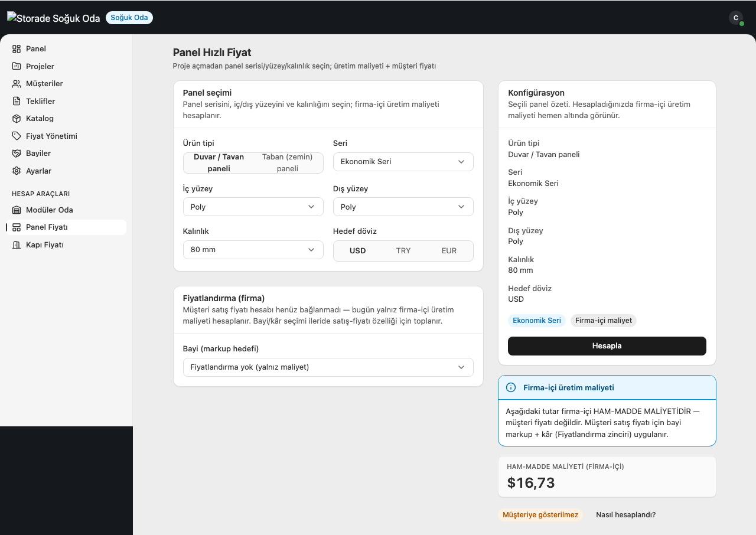Open Fiyat Yönetimi section
This screenshot has height=535, width=756.
coord(66,136)
